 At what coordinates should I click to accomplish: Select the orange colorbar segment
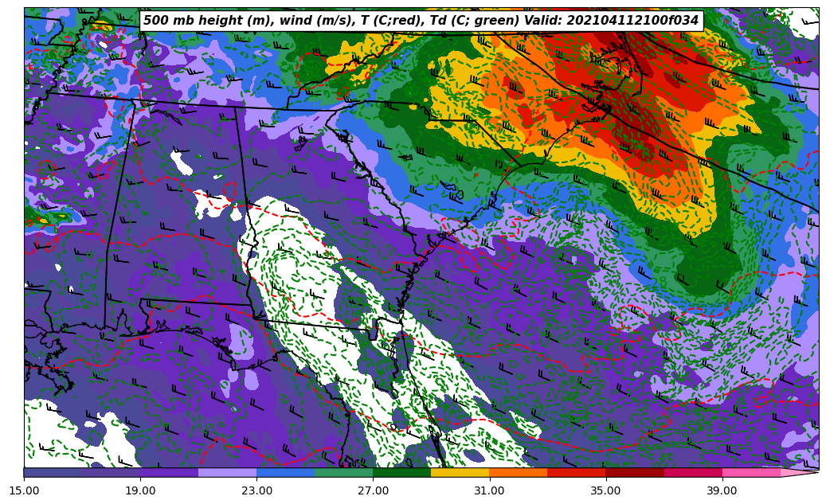pyautogui.click(x=518, y=472)
